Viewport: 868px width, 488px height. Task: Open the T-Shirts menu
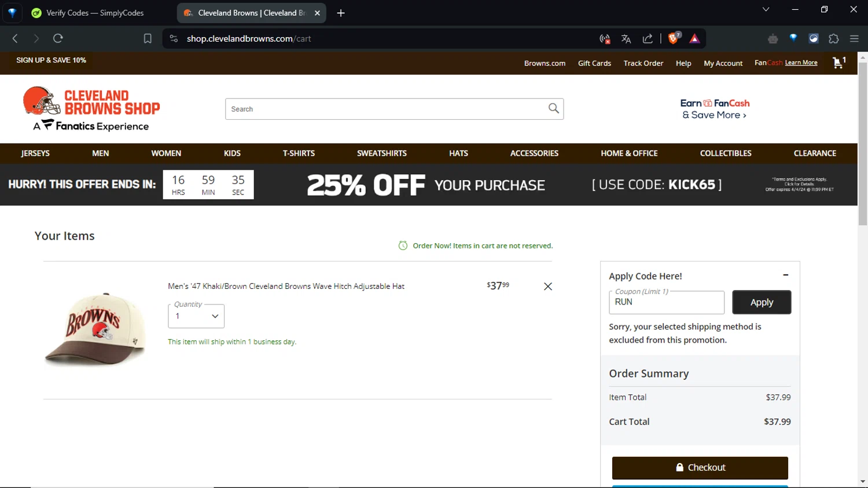pyautogui.click(x=299, y=153)
